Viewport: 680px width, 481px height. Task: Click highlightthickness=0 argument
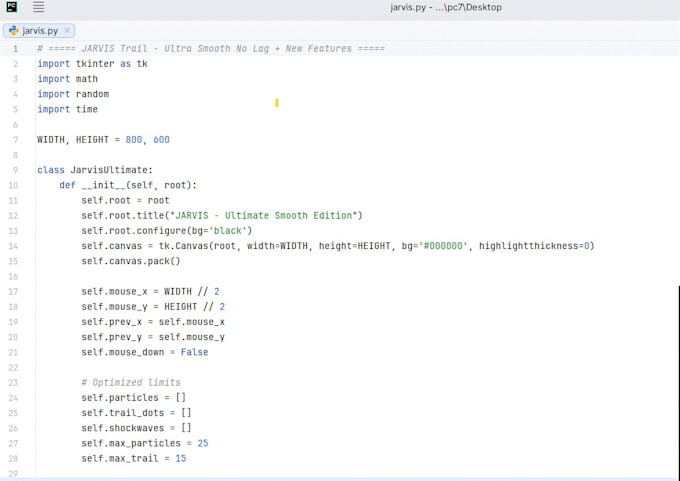pyautogui.click(x=534, y=246)
